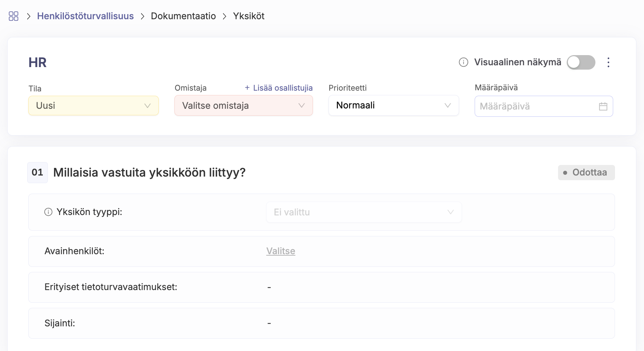Click the Erityiset tietoturvavaatimukset row label
Screen dimensions: 644x351
pyautogui.click(x=111, y=287)
